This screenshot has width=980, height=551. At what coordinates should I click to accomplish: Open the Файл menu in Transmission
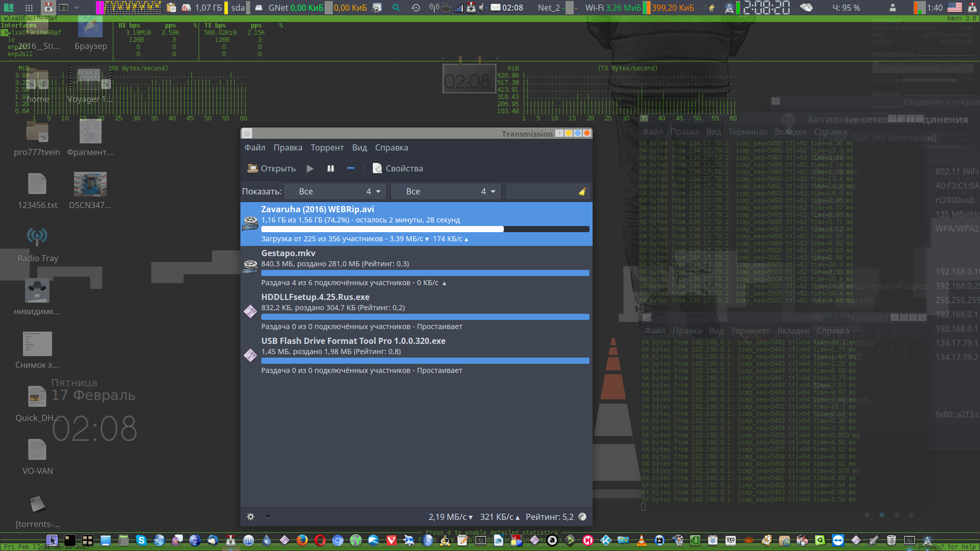point(255,147)
